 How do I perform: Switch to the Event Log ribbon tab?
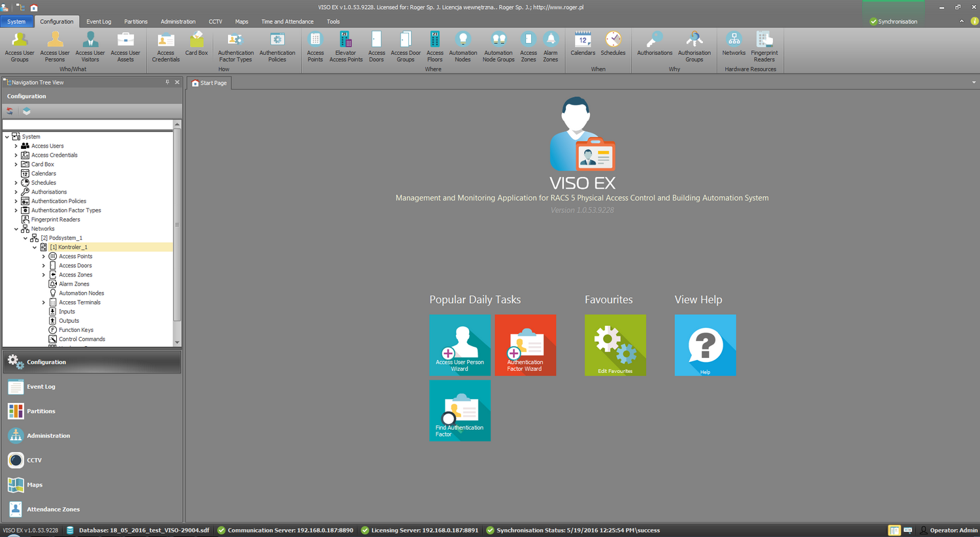coord(99,22)
